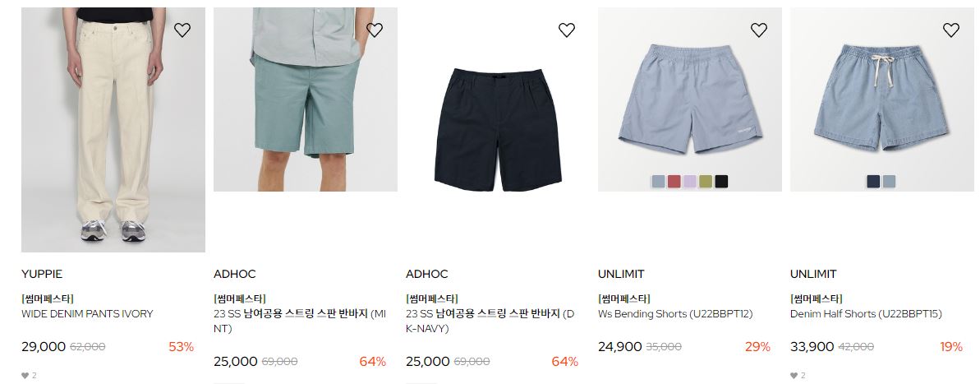
Task: Select red swatch on Ws Bending Shorts
Action: 674,182
